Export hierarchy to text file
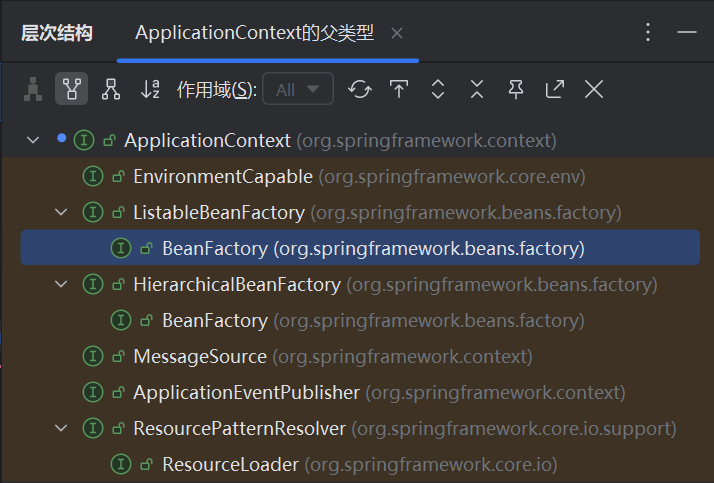This screenshot has height=483, width=714. 555,89
